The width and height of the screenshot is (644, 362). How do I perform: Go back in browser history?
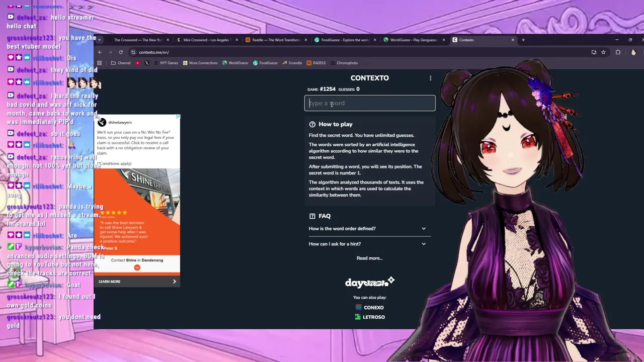pyautogui.click(x=100, y=52)
